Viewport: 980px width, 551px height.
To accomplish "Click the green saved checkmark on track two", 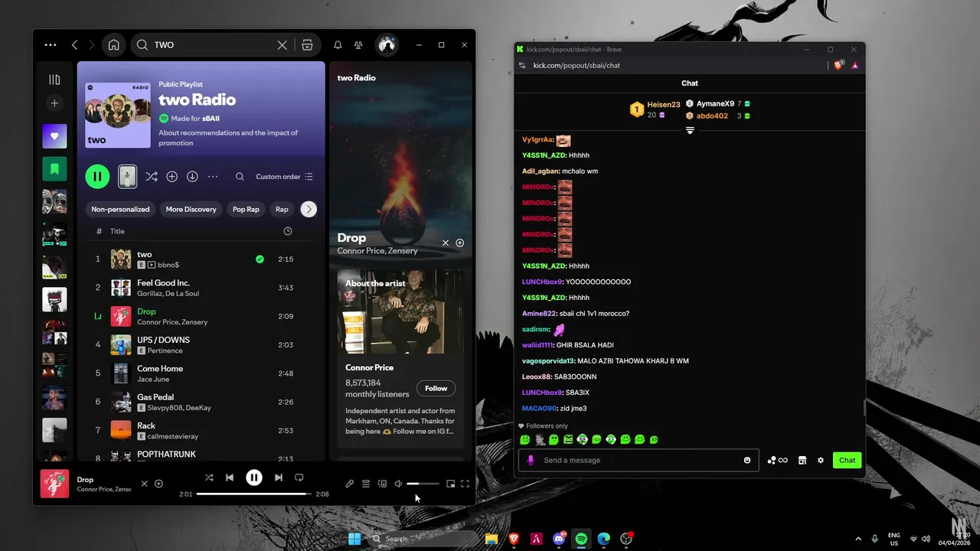I will click(x=260, y=259).
